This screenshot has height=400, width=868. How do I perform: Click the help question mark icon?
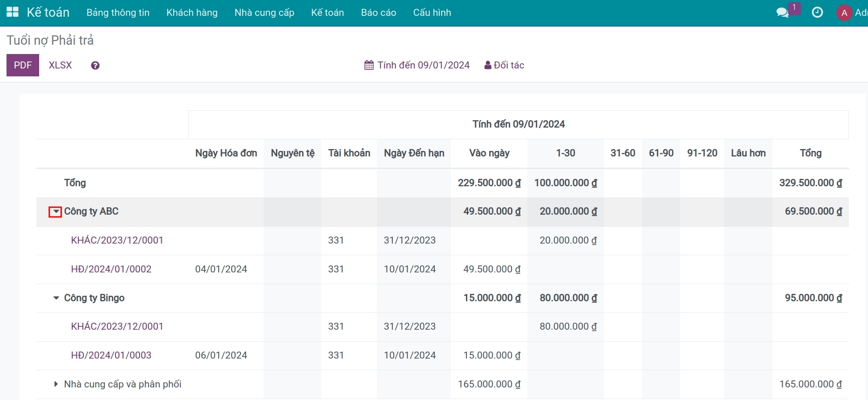point(95,66)
